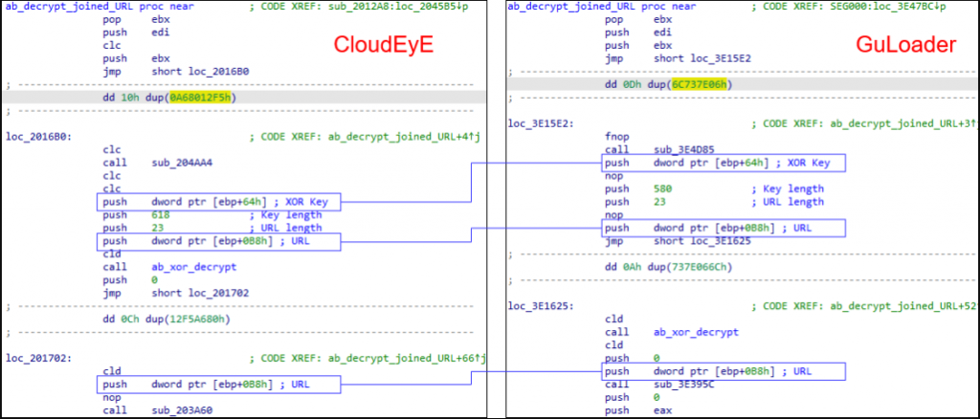Image resolution: width=980 pixels, height=419 pixels.
Task: Click the 'fnop' instruction
Action: point(617,138)
